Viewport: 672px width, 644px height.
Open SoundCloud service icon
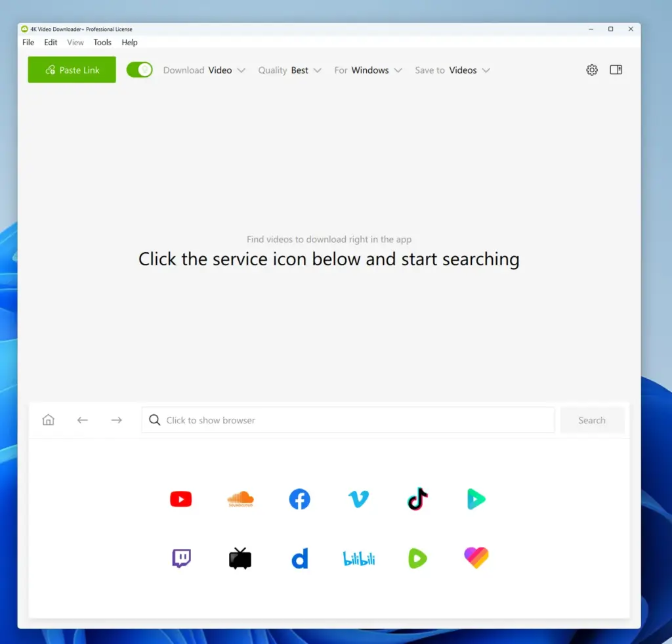click(x=240, y=499)
